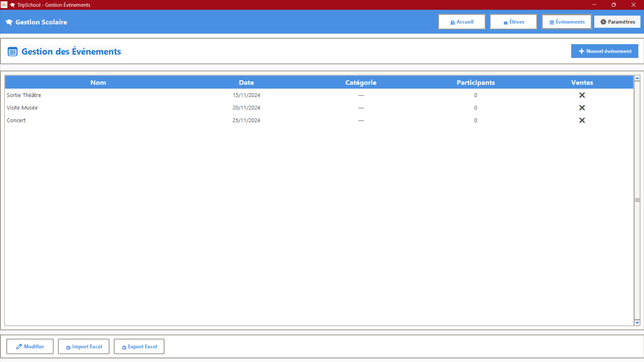
Task: Open the Accueil home tab
Action: (461, 22)
